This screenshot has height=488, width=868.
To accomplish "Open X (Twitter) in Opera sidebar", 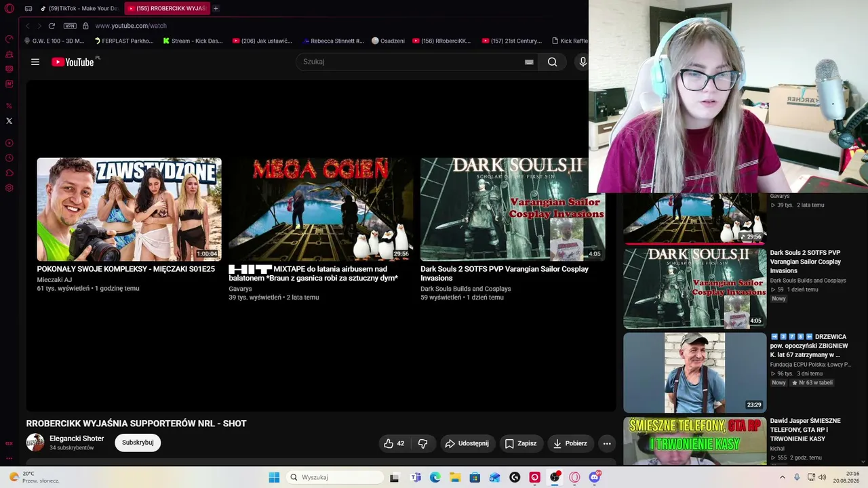I will [9, 121].
